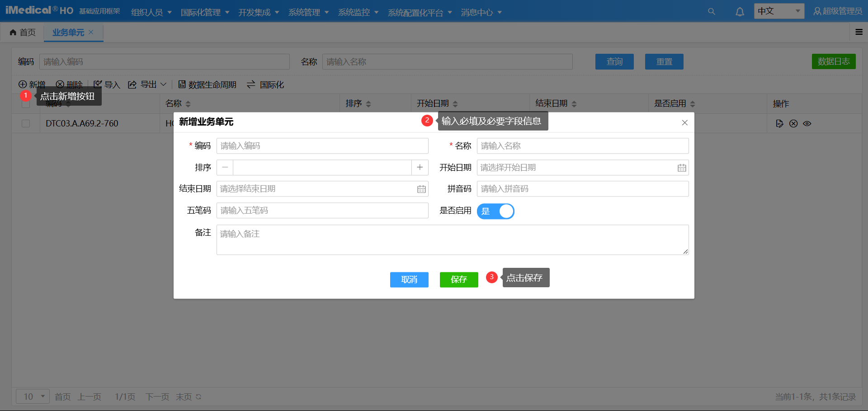Open the search icon in top bar
Viewport: 868px width, 411px height.
pos(712,12)
